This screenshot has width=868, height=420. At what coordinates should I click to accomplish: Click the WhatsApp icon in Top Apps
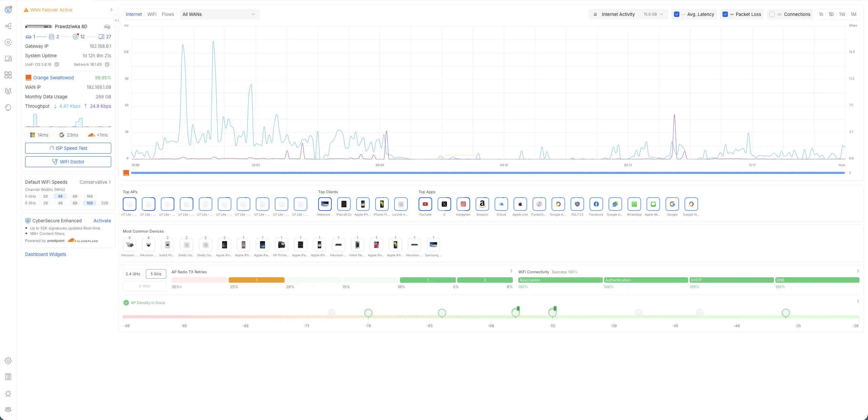tap(634, 204)
